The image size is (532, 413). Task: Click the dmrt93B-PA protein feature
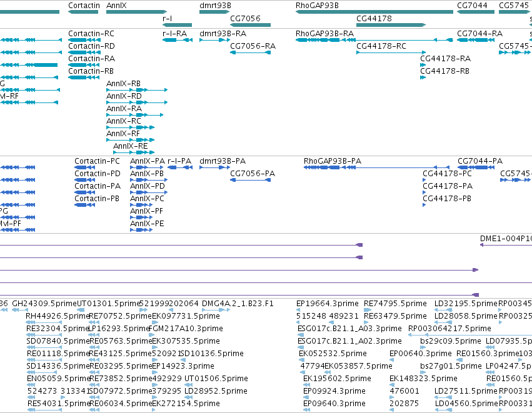pyautogui.click(x=214, y=167)
